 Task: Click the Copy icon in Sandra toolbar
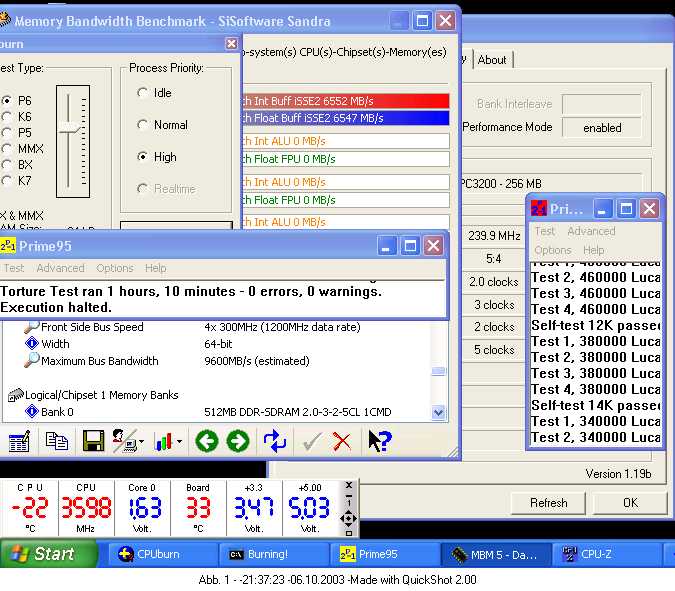point(56,441)
